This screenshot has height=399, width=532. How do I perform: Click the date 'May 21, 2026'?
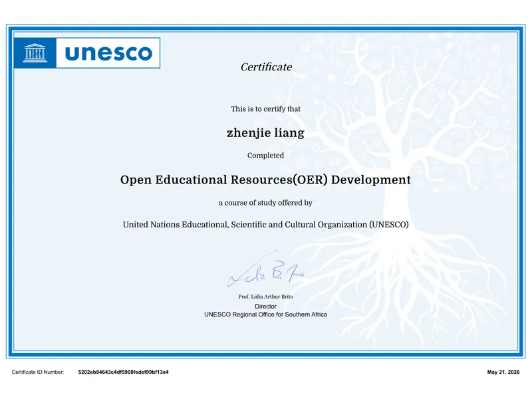tap(503, 372)
